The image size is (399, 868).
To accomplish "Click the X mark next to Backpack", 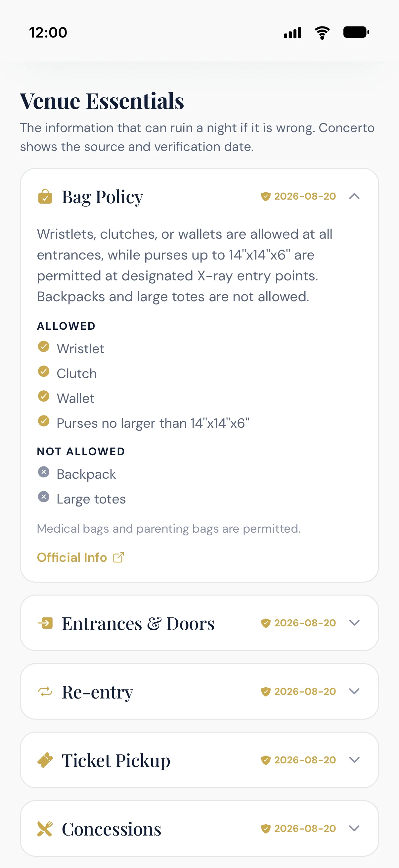I will [43, 472].
